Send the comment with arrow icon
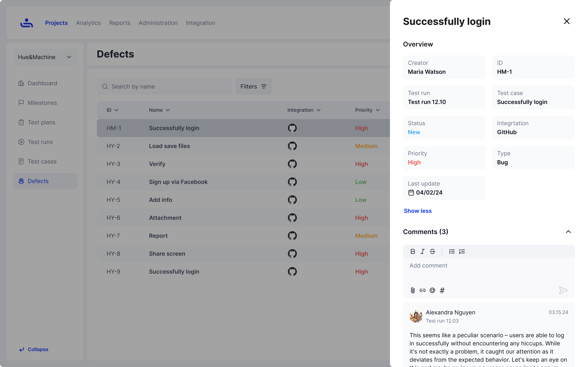This screenshot has width=588, height=367. coord(563,290)
